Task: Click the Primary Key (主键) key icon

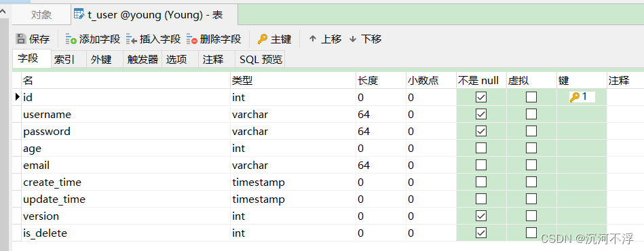Action: 263,39
